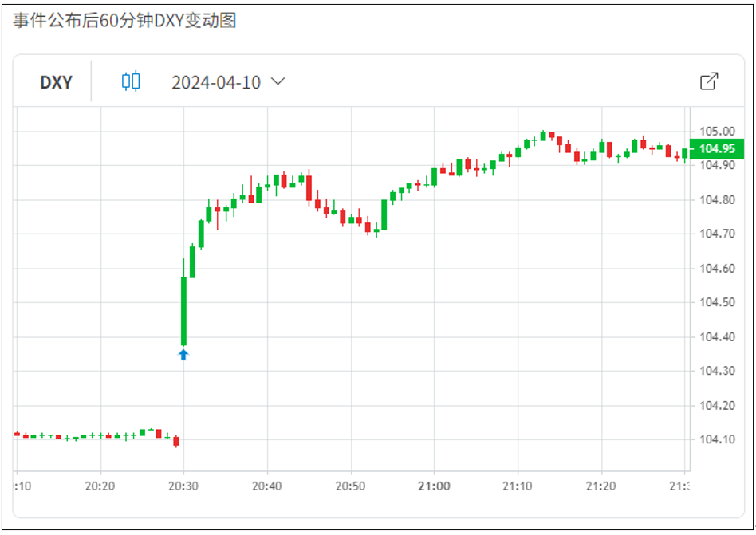The image size is (756, 535).
Task: Expand the date dropdown chevron
Action: pos(278,81)
